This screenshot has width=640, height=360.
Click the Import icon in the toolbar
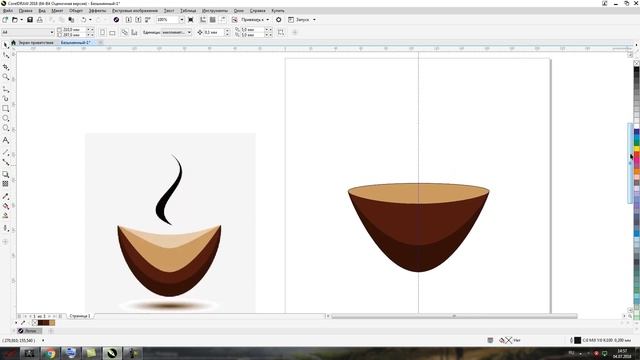click(x=129, y=20)
